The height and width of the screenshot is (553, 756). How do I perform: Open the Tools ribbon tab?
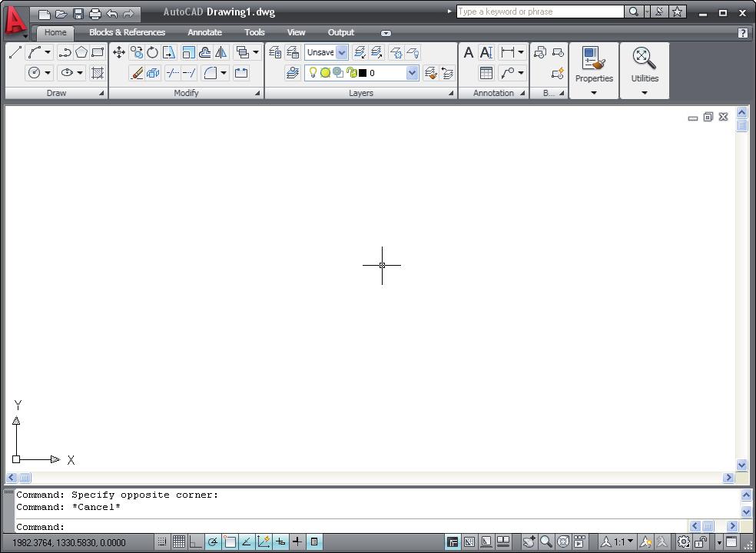click(x=254, y=32)
